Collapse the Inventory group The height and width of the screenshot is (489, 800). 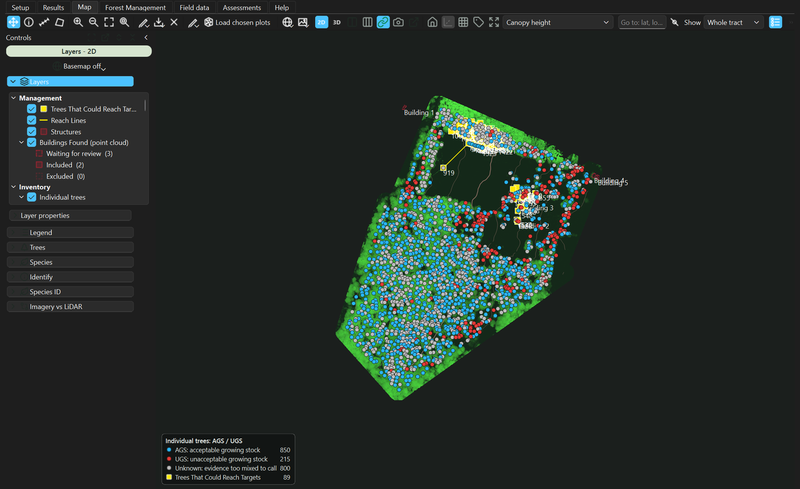(13, 187)
